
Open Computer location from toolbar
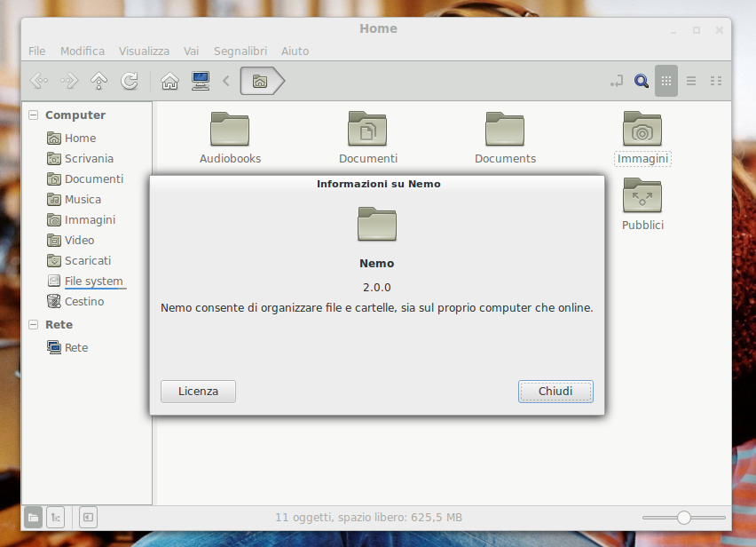[x=200, y=81]
